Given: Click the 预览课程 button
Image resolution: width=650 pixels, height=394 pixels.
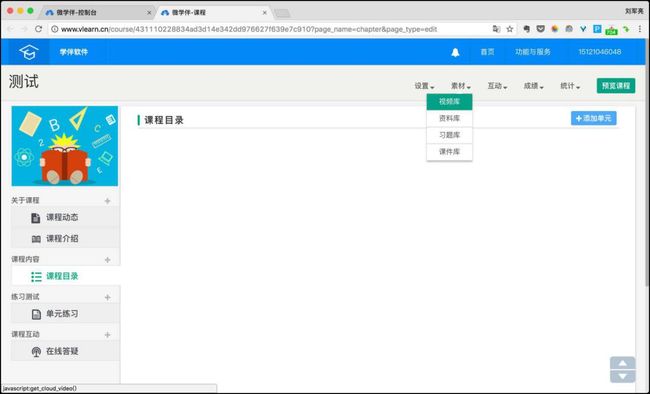Looking at the screenshot, I should 616,86.
